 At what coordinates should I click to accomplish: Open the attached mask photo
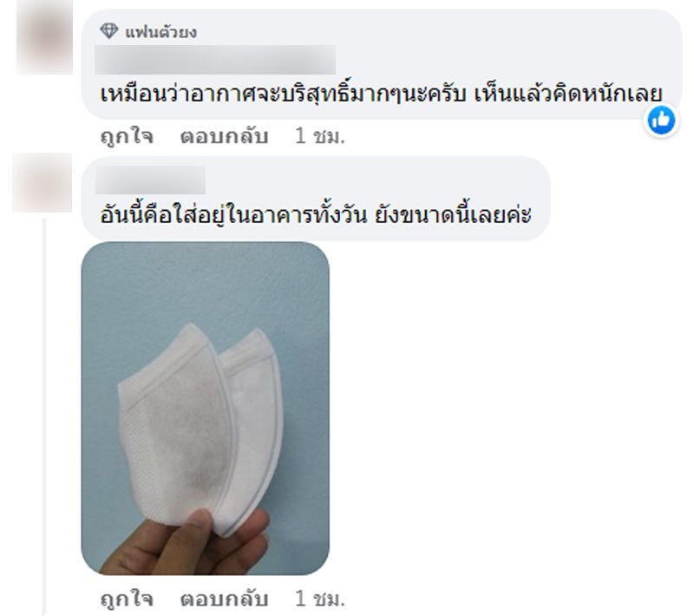[x=206, y=408]
